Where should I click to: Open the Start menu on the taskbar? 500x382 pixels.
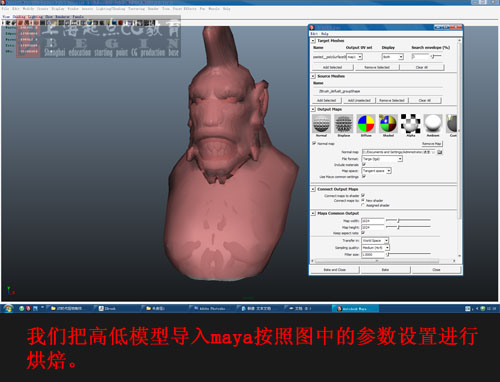click(x=8, y=308)
